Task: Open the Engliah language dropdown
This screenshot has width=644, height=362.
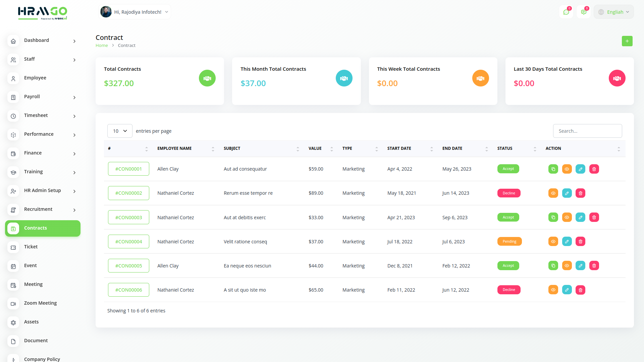Action: (x=614, y=12)
